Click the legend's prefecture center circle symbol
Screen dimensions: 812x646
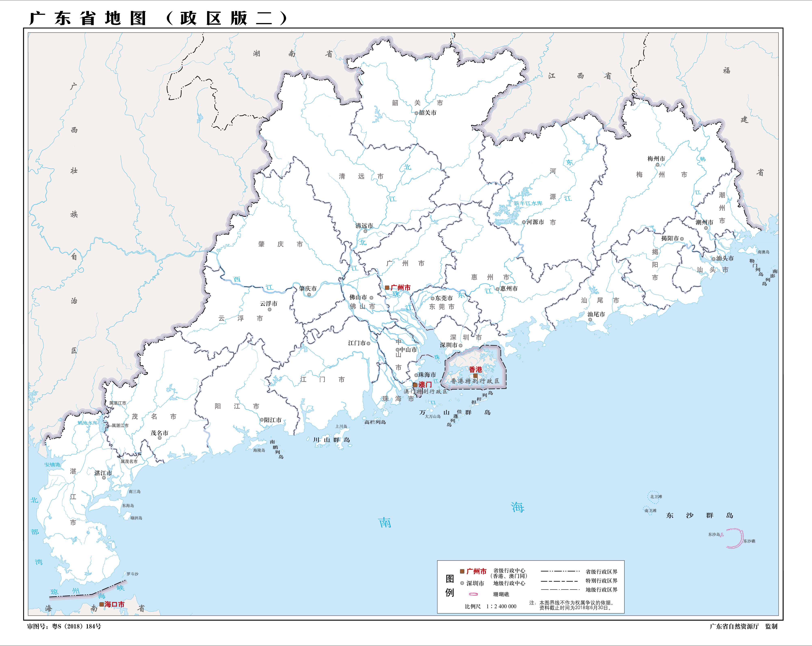[462, 583]
